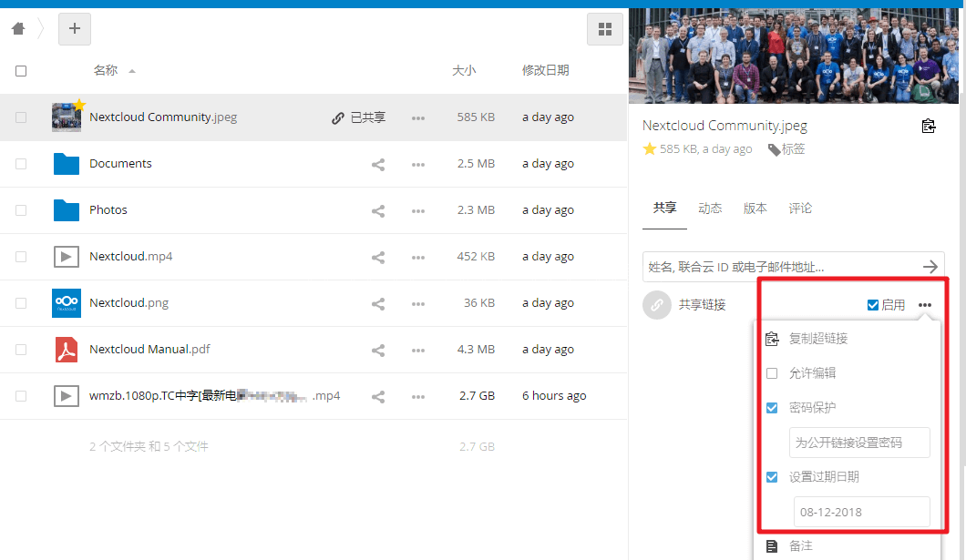
Task: Open the Photos folder name
Action: 108,209
